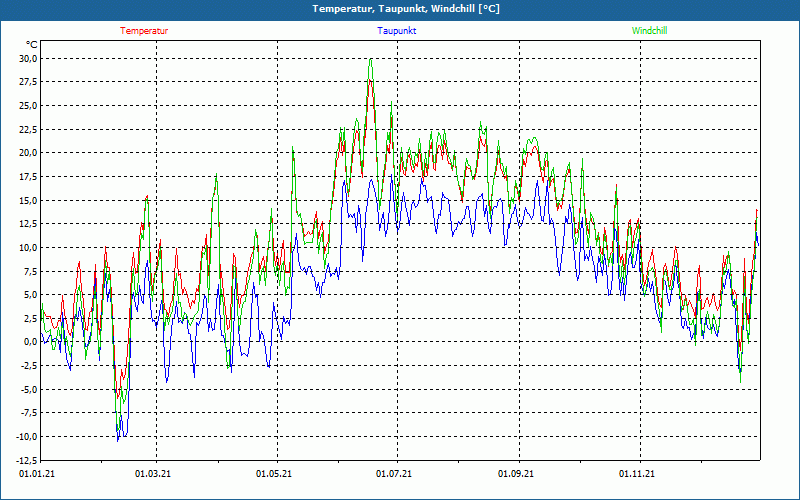The image size is (800, 500).
Task: Select the 27,5 y-axis value
Action: [x=28, y=82]
